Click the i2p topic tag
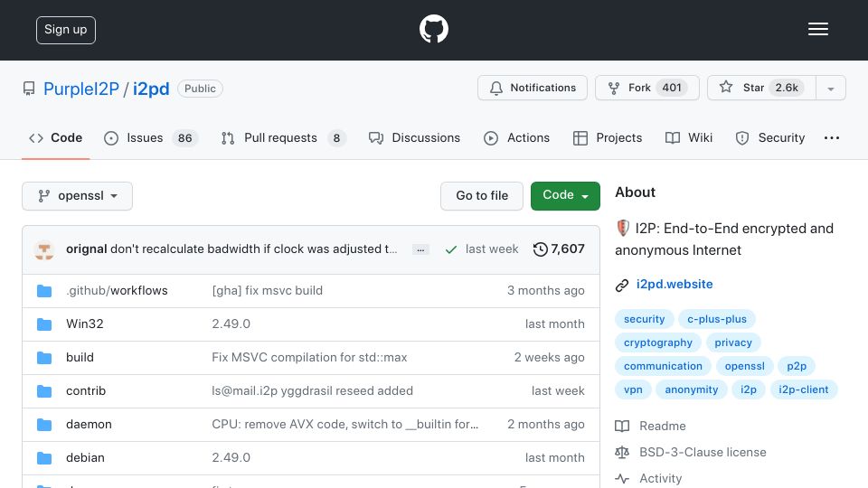 [x=749, y=389]
